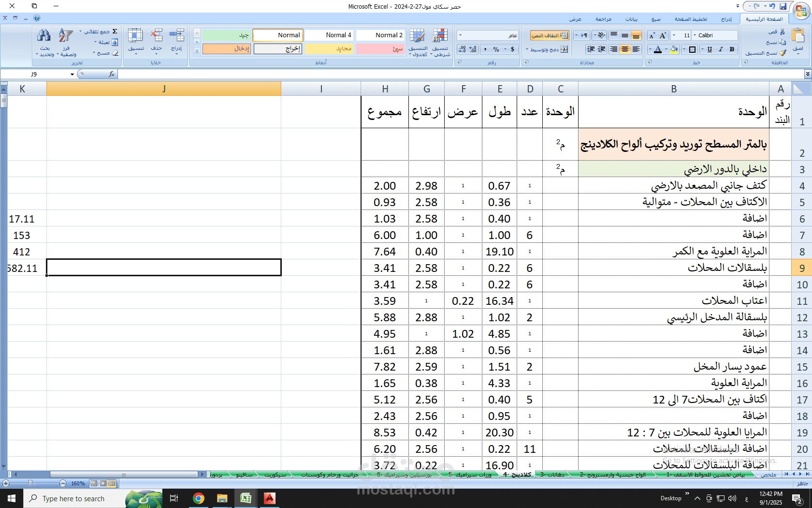Click the AutoSum sigma (جمع تلقائي)
Screen dimensions: 812x508
pyautogui.click(x=115, y=31)
